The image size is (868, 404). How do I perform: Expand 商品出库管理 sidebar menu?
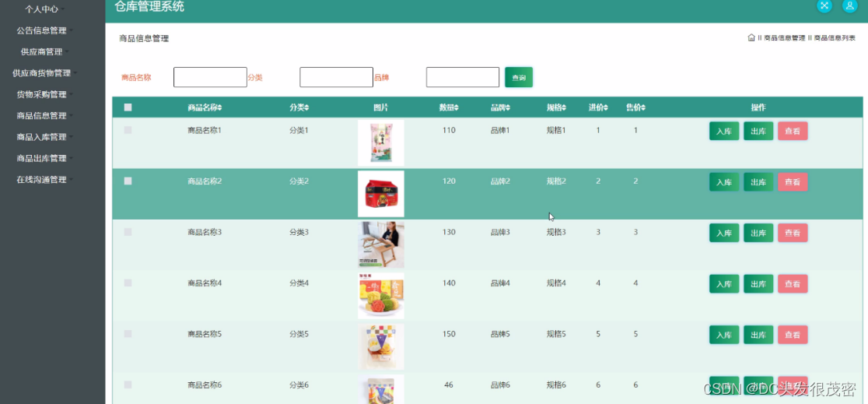coord(45,159)
